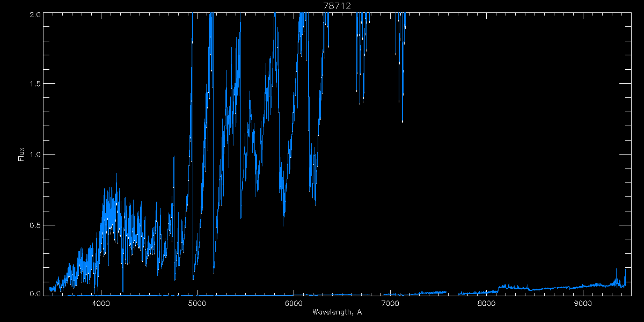Click the 0.5 y-axis tick label

pyautogui.click(x=34, y=225)
